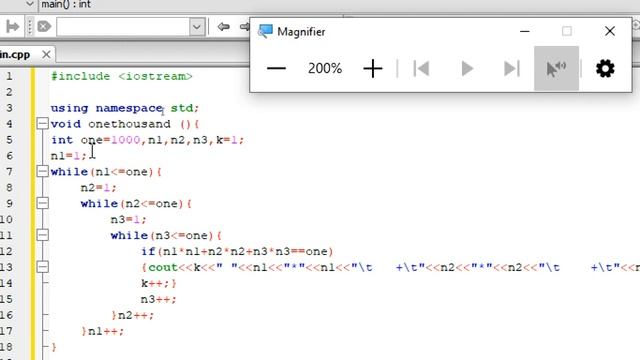This screenshot has height=360, width=640.
Task: Skip to next sentence in Magnifier reader
Action: click(511, 68)
